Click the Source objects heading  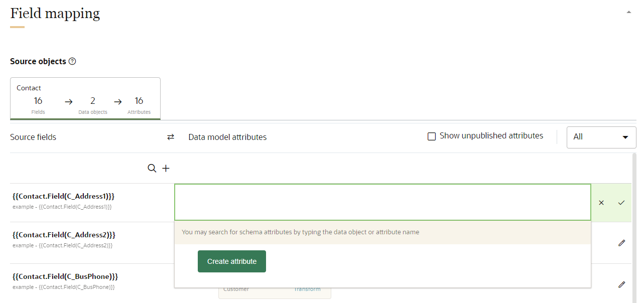38,61
